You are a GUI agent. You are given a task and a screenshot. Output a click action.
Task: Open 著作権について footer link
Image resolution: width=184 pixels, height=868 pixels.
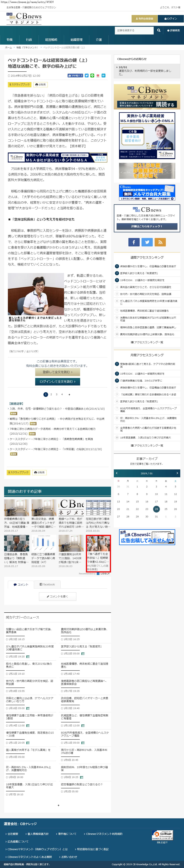click(x=67, y=834)
